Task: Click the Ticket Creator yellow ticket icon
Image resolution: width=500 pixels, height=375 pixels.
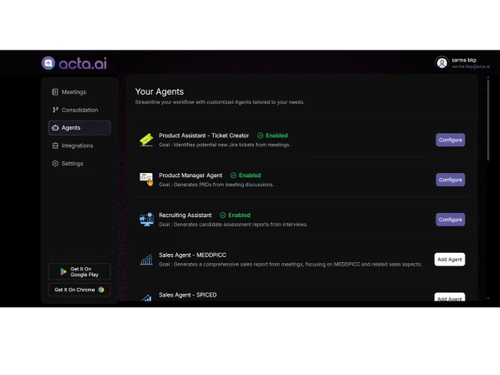Action: pyautogui.click(x=146, y=140)
